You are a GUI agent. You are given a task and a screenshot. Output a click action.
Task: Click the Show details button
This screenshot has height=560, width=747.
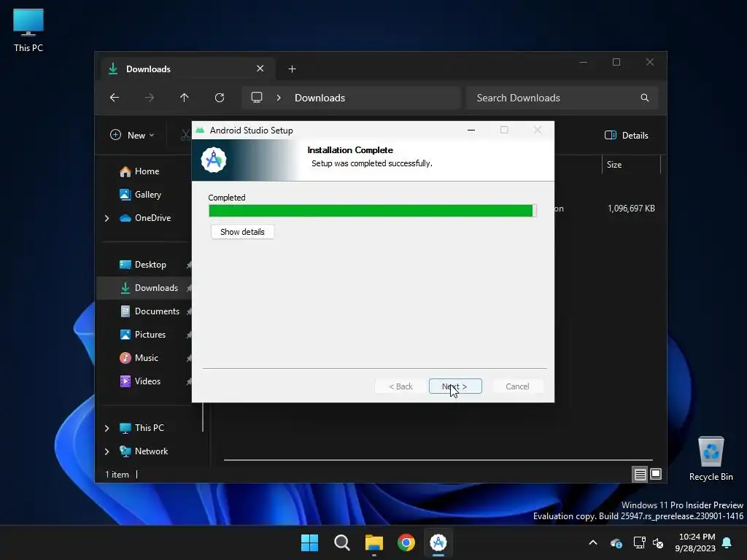[x=242, y=232]
